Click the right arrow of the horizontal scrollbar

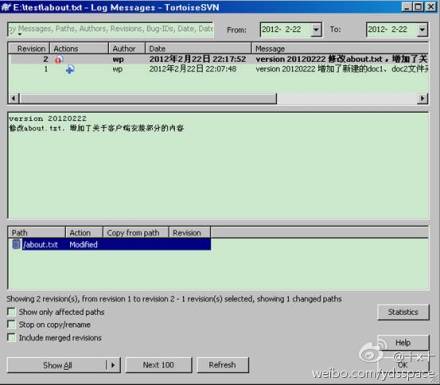pyautogui.click(x=422, y=98)
